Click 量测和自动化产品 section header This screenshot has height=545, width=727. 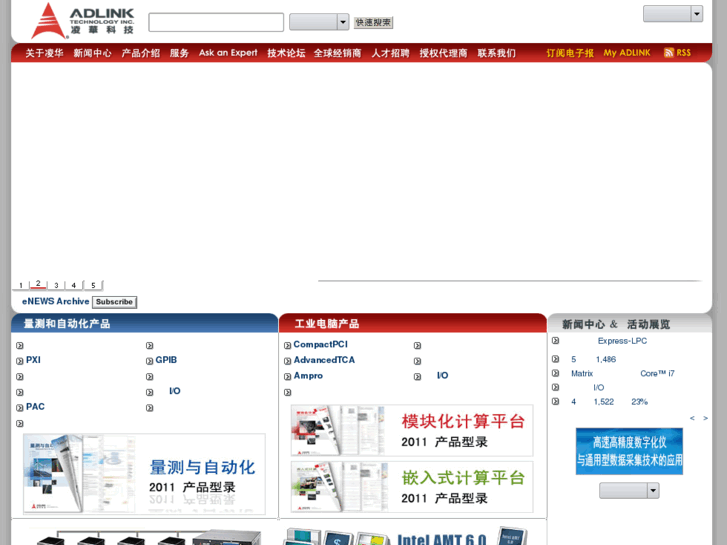144,323
